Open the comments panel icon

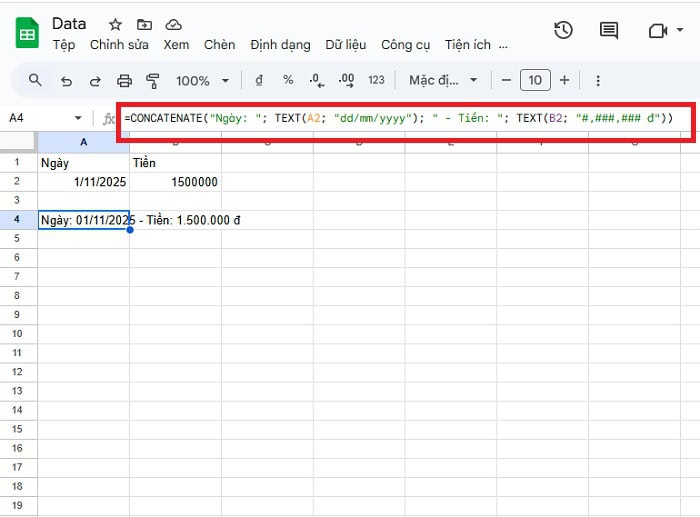(609, 31)
